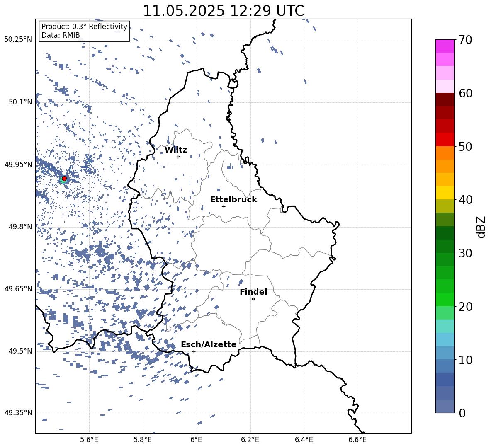Select the Ettelbruck city label
This screenshot has width=491, height=448.
(233, 200)
